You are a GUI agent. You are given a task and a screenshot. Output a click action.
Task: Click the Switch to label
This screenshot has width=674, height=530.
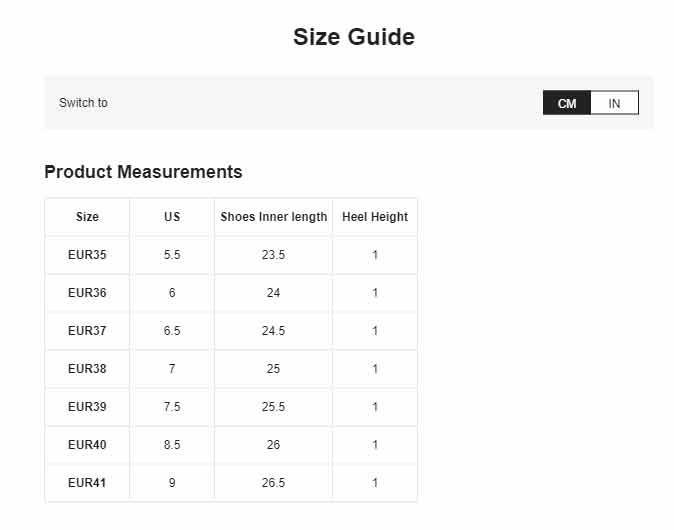coord(83,103)
